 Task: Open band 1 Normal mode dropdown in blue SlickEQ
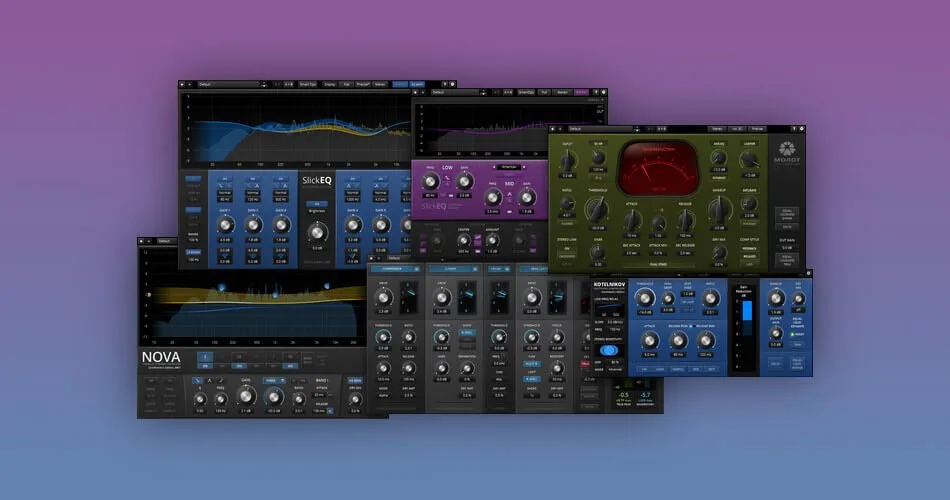pyautogui.click(x=225, y=192)
